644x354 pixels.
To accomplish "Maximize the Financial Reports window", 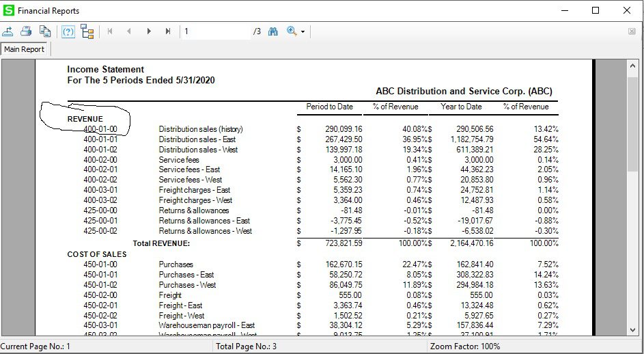I will [x=596, y=11].
